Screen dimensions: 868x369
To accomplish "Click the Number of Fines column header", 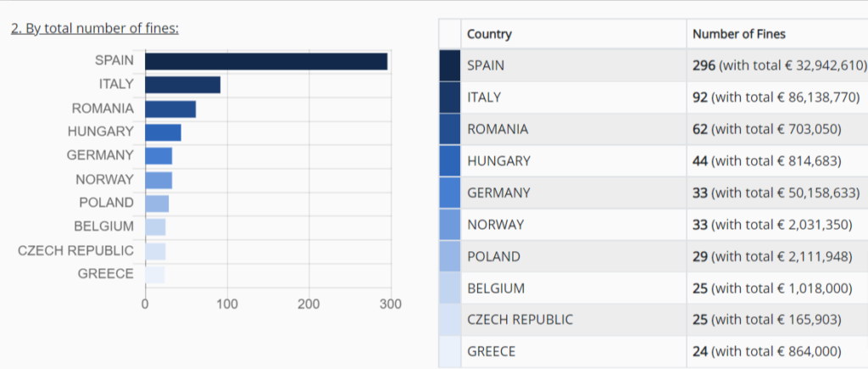I will (x=777, y=34).
